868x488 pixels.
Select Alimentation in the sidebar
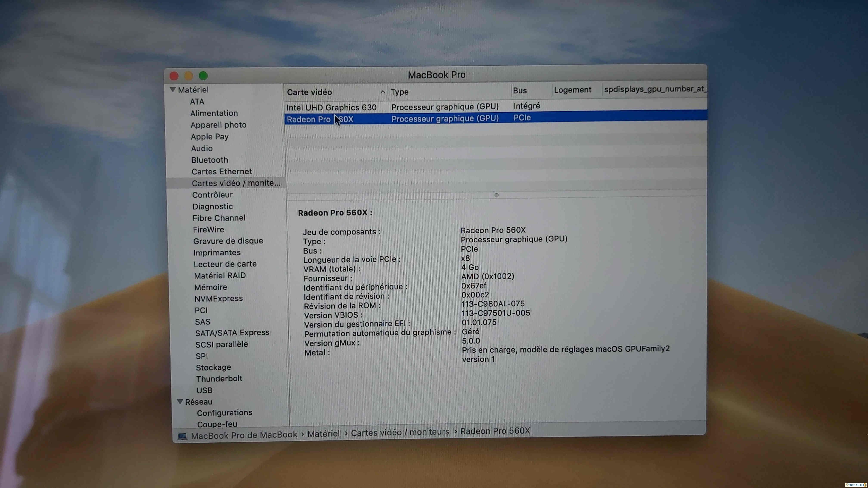[214, 113]
